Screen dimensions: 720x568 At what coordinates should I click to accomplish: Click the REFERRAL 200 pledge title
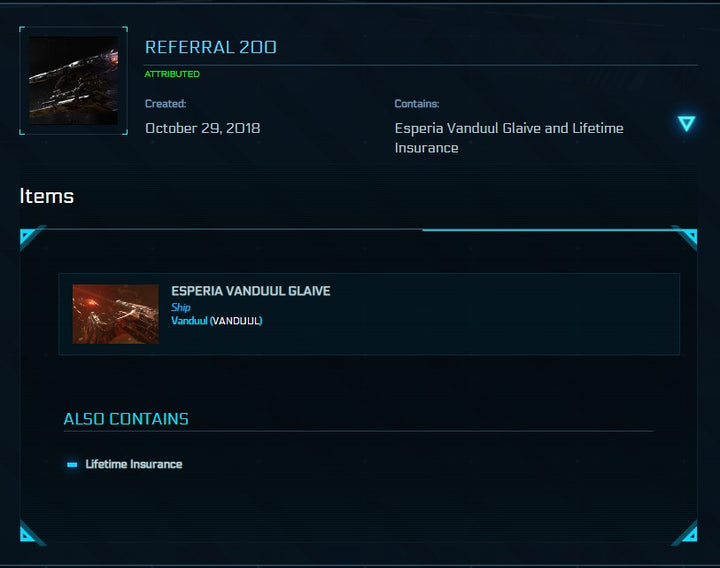tap(211, 47)
